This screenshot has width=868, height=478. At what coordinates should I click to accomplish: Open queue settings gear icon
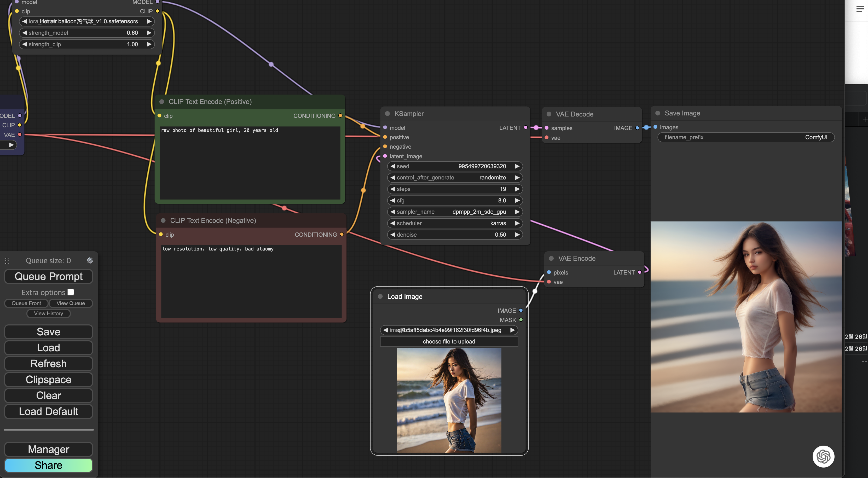click(90, 260)
